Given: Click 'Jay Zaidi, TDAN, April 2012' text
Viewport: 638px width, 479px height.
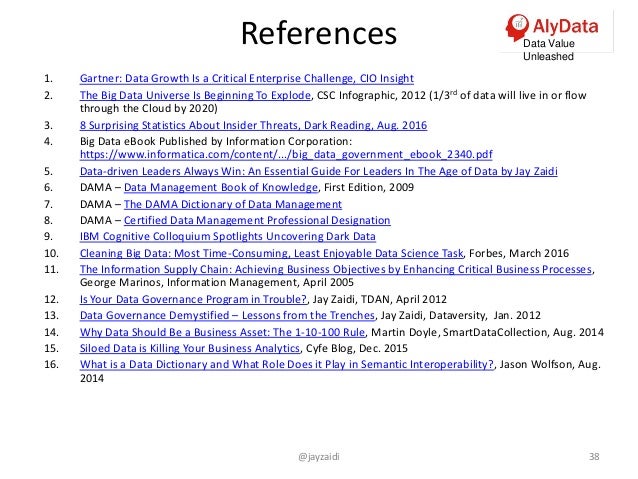Looking at the screenshot, I should click(x=380, y=299).
